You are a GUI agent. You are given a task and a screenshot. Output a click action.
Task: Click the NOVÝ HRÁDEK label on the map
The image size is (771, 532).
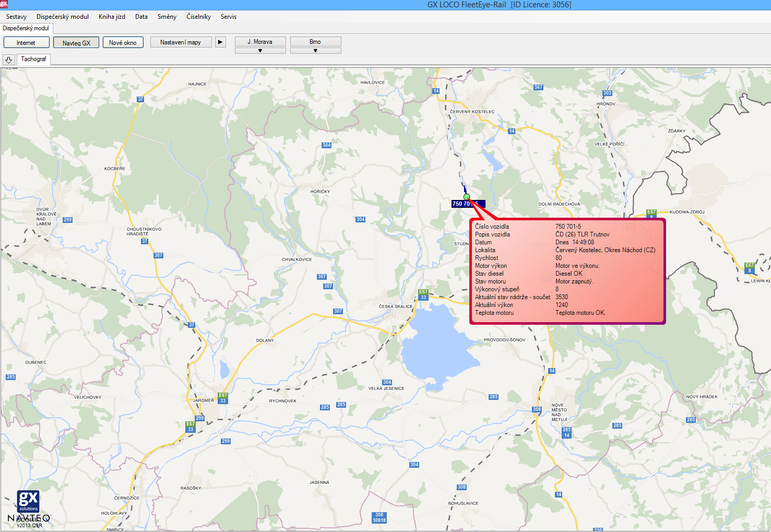tap(702, 397)
